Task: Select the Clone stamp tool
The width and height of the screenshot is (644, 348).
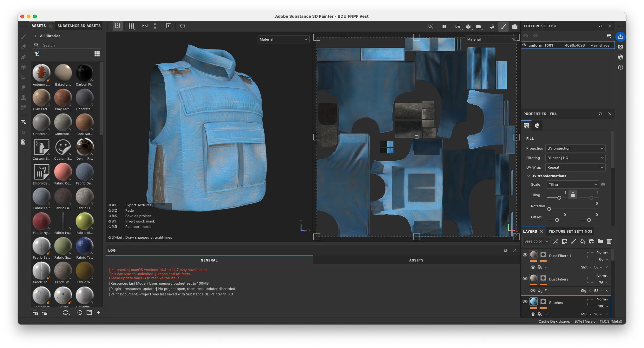Action: tap(23, 98)
